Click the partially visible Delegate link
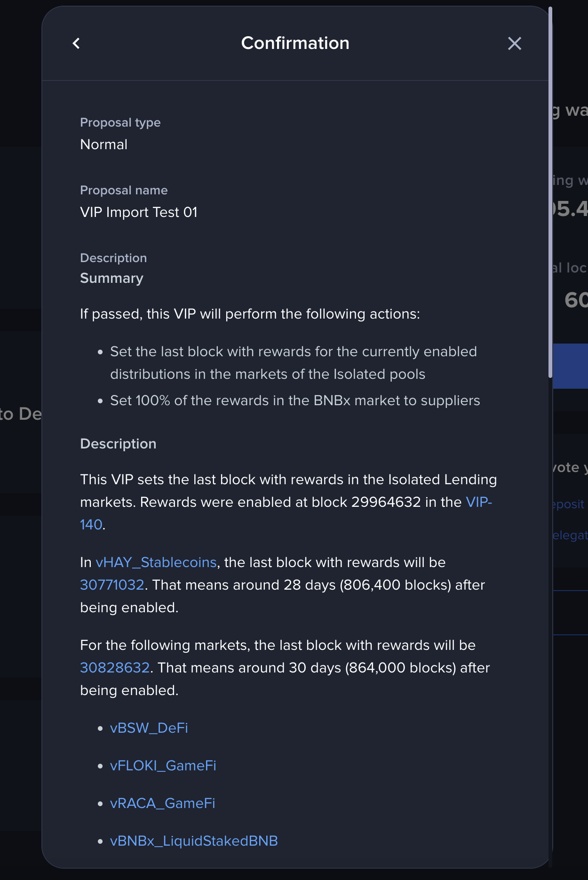 click(570, 535)
